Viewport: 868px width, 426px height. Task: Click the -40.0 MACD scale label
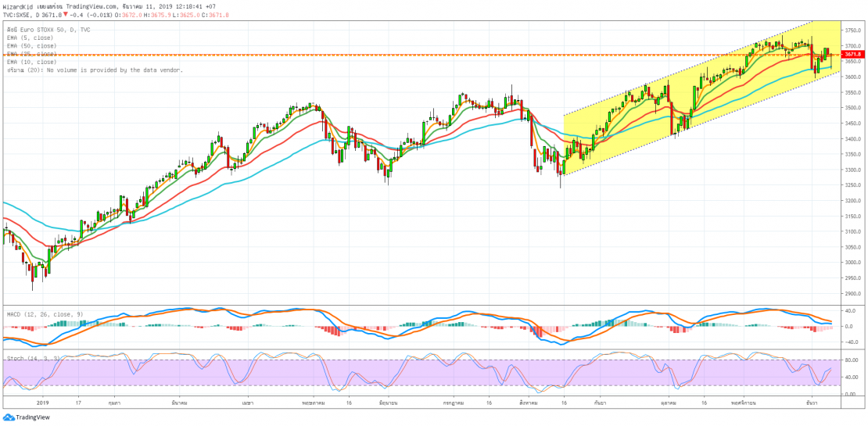850,342
